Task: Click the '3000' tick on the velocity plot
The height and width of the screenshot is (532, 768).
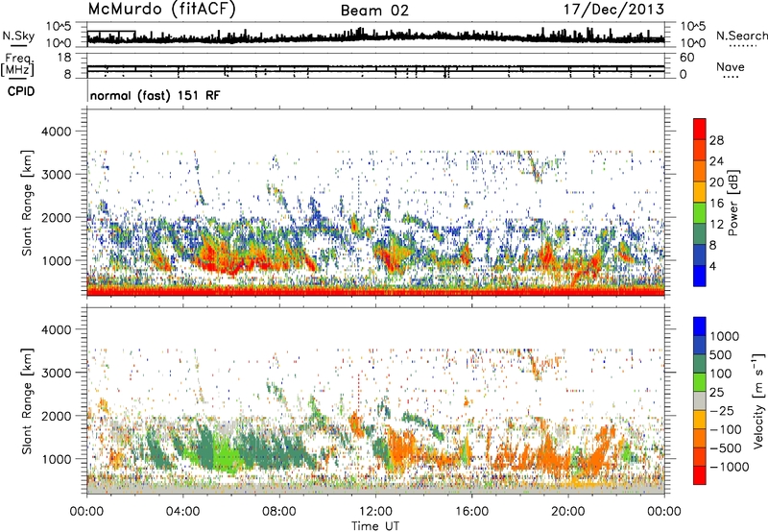Action: click(x=57, y=373)
